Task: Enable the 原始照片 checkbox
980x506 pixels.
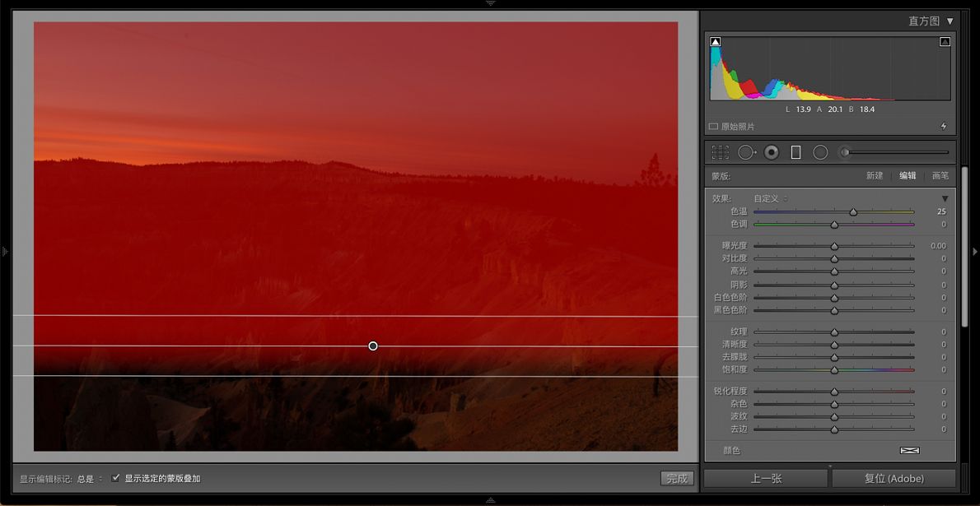Action: pyautogui.click(x=713, y=126)
